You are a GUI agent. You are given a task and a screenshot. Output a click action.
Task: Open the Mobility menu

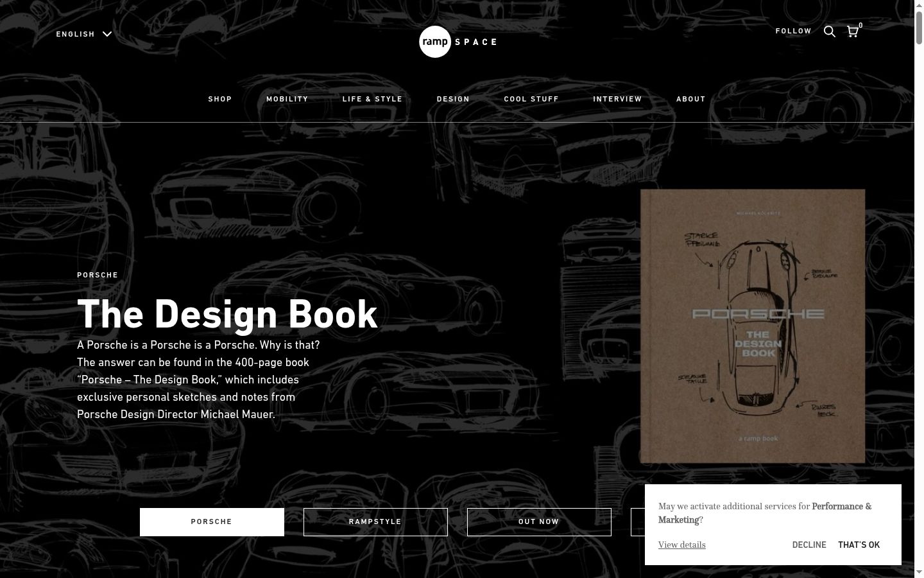[287, 99]
